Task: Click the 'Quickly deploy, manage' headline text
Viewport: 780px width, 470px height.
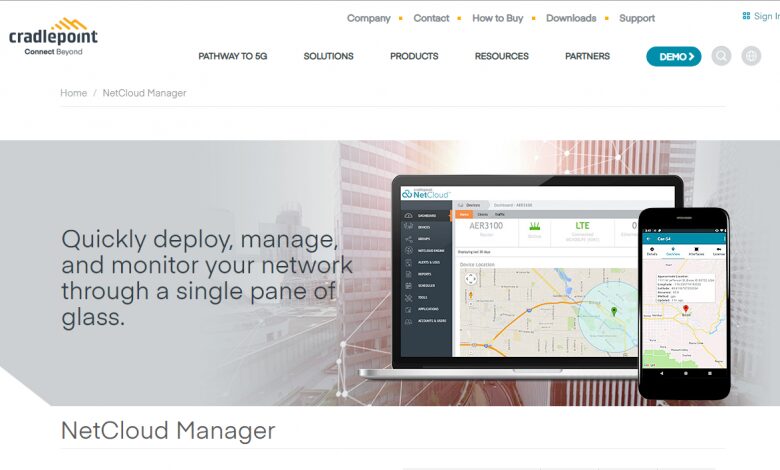Action: [206, 278]
